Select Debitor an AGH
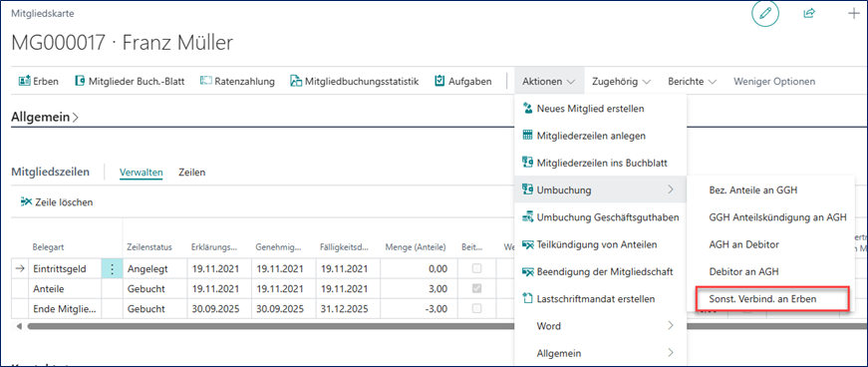Image resolution: width=868 pixels, height=367 pixels. (x=771, y=271)
